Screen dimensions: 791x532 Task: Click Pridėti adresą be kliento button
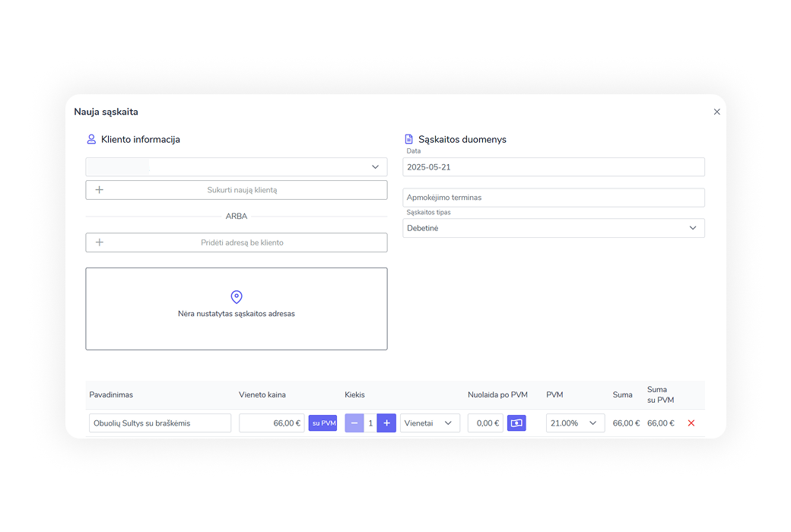click(237, 242)
